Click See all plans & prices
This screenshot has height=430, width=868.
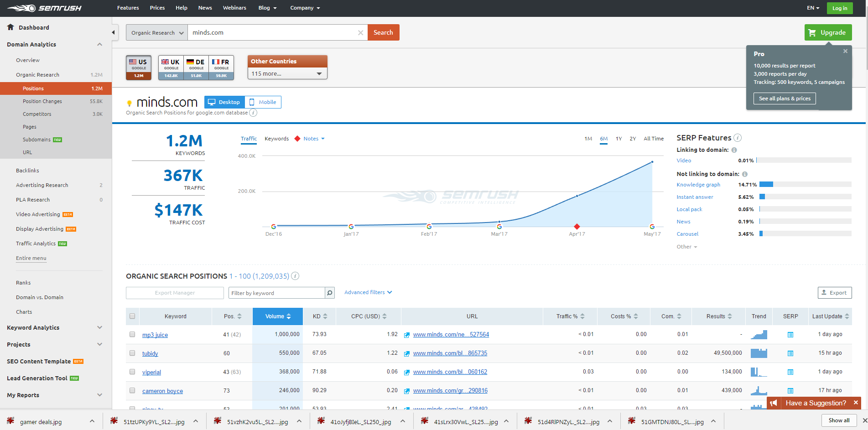pyautogui.click(x=785, y=98)
